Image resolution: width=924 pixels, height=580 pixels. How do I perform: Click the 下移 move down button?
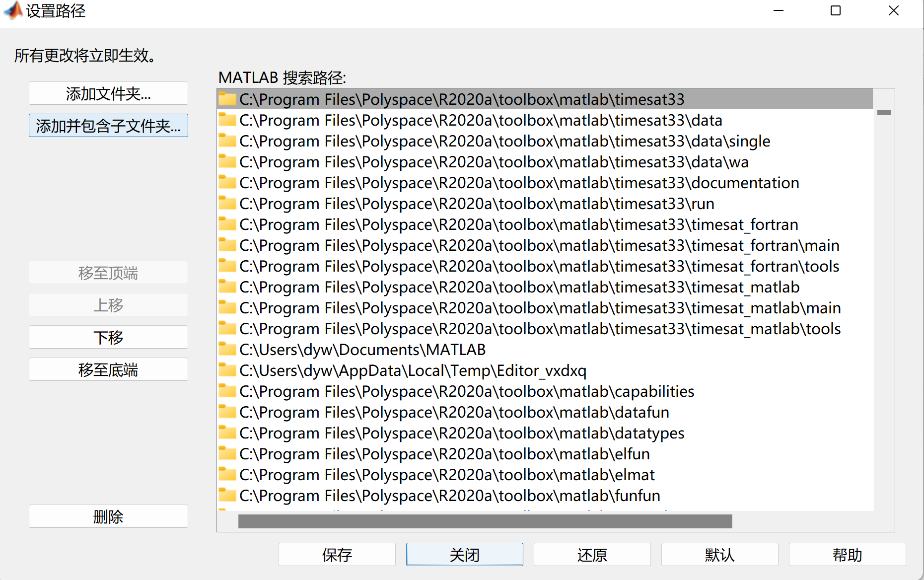pos(108,337)
